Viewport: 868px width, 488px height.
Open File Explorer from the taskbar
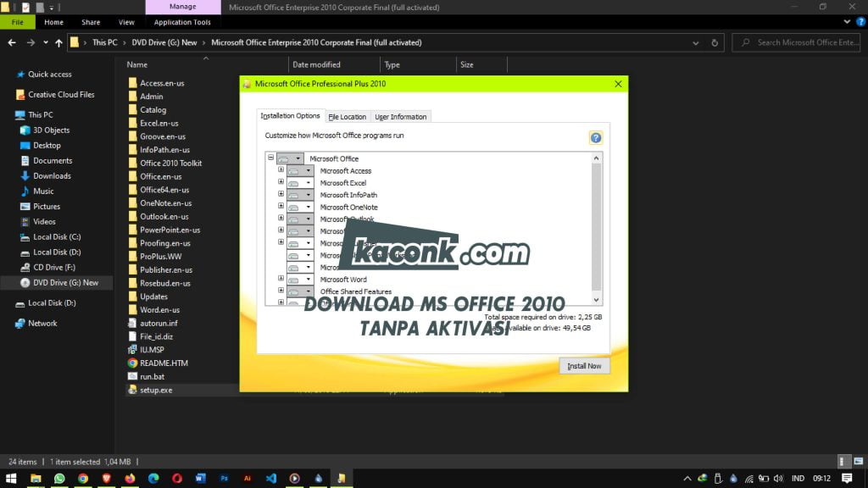pos(36,478)
